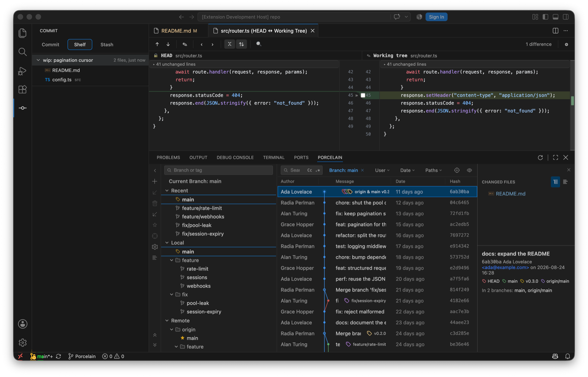Click the go-to-HEAD crosshair icon in log filters
The width and height of the screenshot is (588, 377).
457,170
